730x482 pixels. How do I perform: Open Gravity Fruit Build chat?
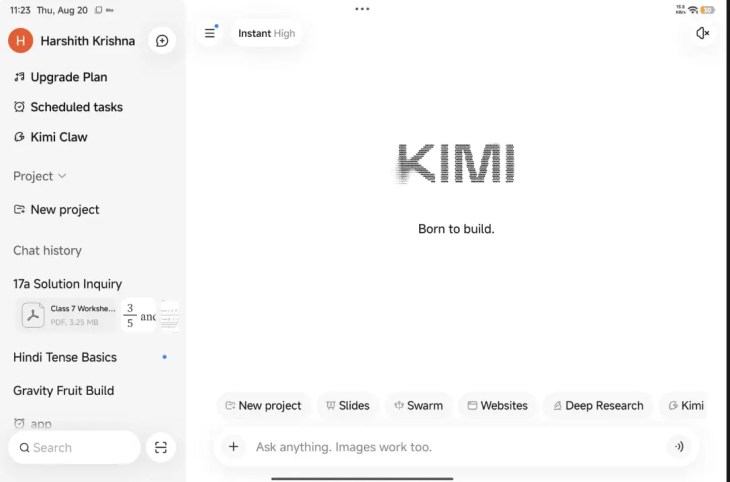pyautogui.click(x=63, y=391)
